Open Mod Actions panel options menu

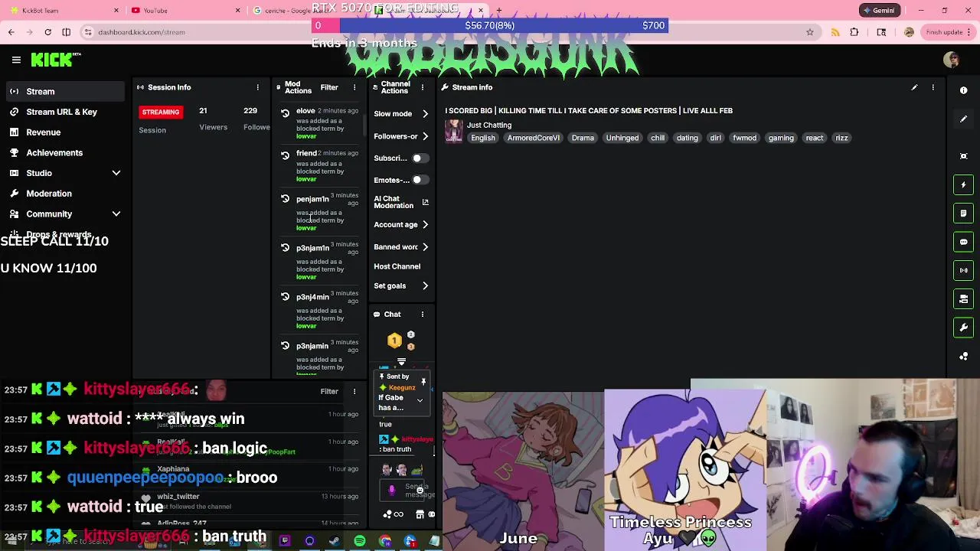[354, 87]
